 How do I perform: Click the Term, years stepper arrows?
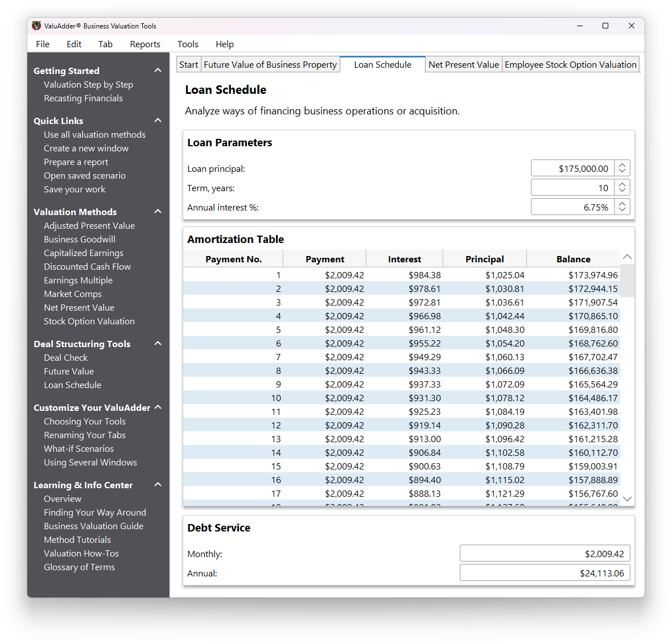[x=622, y=187]
